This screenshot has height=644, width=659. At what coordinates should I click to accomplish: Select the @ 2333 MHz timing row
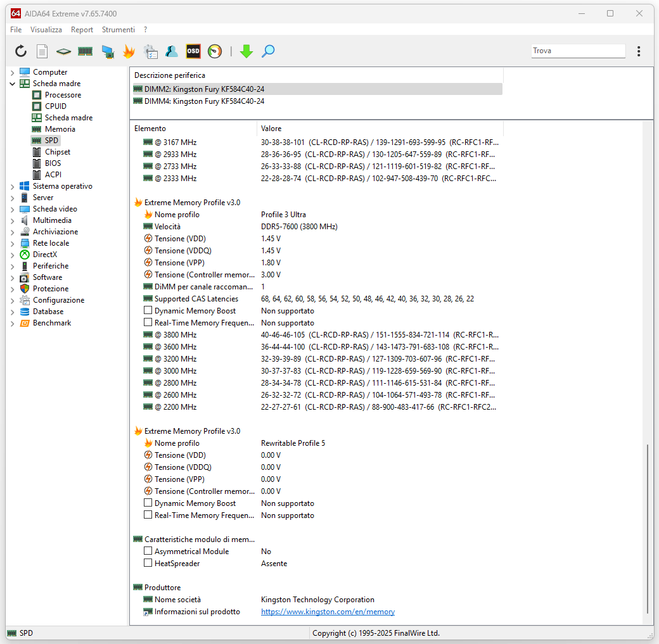tap(317, 179)
